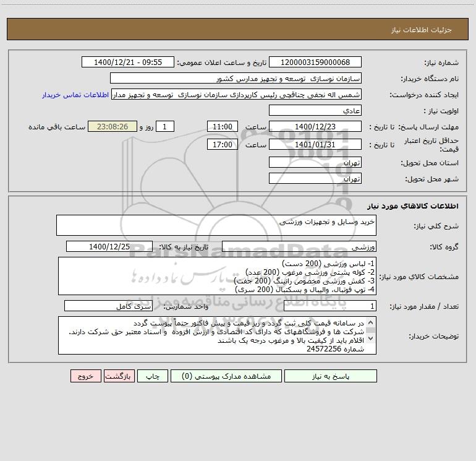Screen dimensions: 476x461
Task: Click announcement date field 1400/12/21 - 09:55
Action: pyautogui.click(x=128, y=62)
